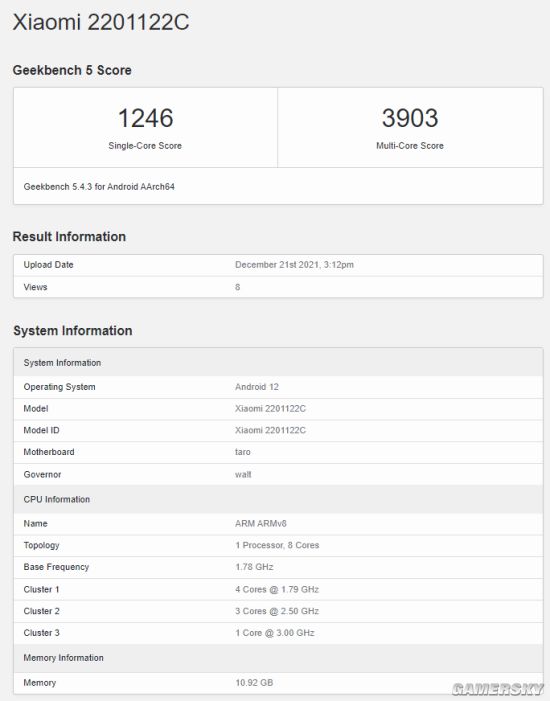Click the Governor value walt

click(x=243, y=474)
